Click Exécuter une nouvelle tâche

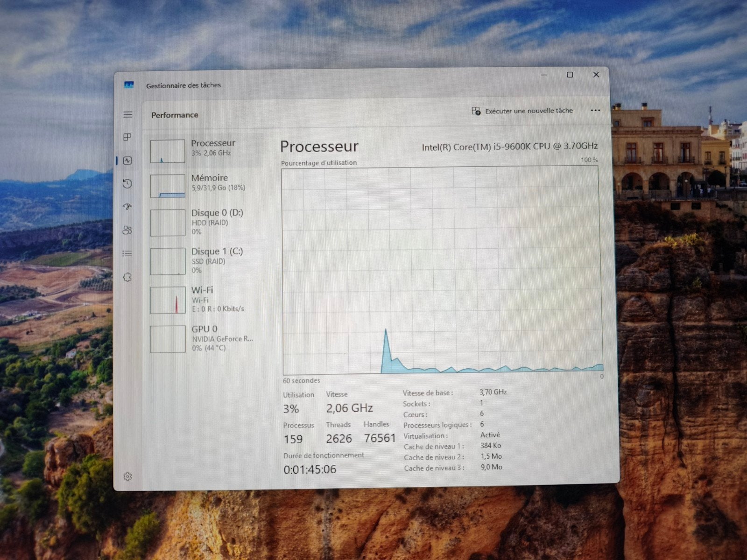(x=522, y=111)
